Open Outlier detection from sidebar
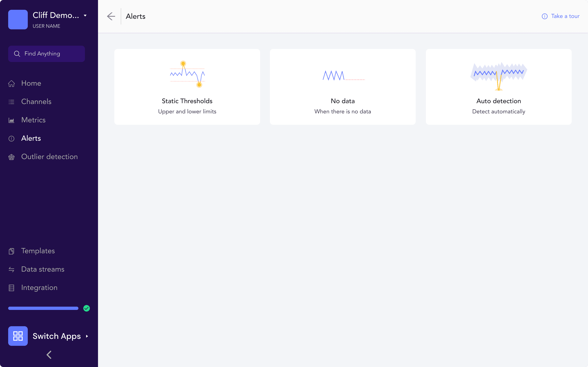The height and width of the screenshot is (367, 588). (49, 157)
